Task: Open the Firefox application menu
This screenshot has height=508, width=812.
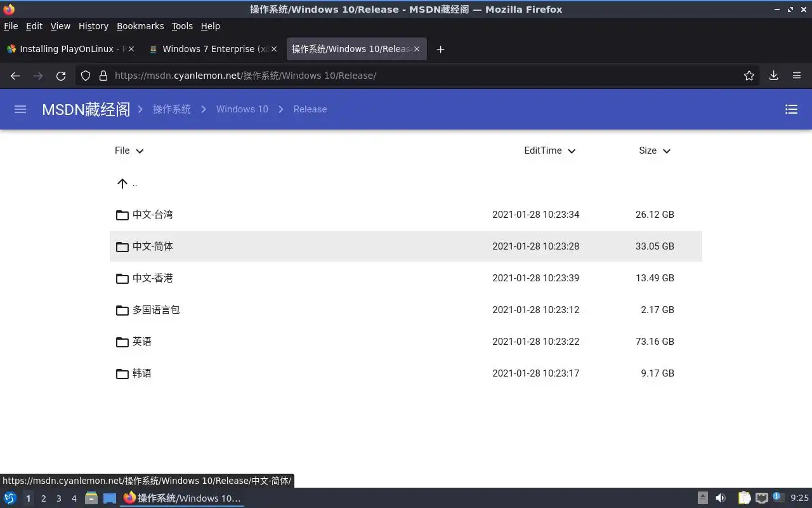Action: tap(797, 76)
